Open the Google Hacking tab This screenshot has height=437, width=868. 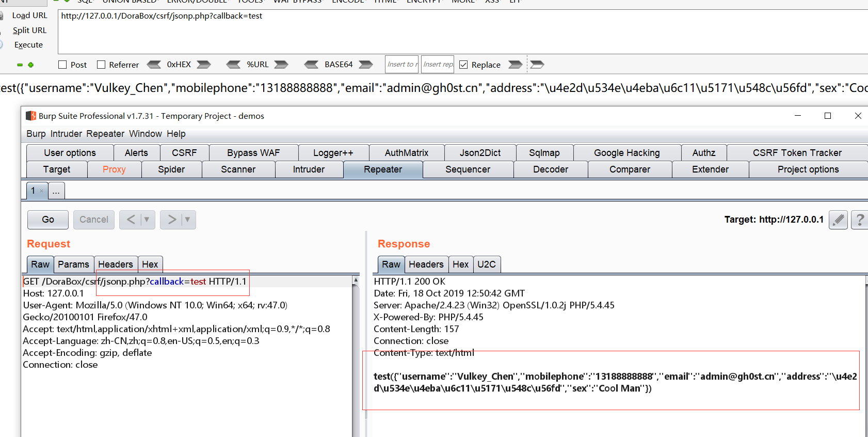click(x=627, y=153)
